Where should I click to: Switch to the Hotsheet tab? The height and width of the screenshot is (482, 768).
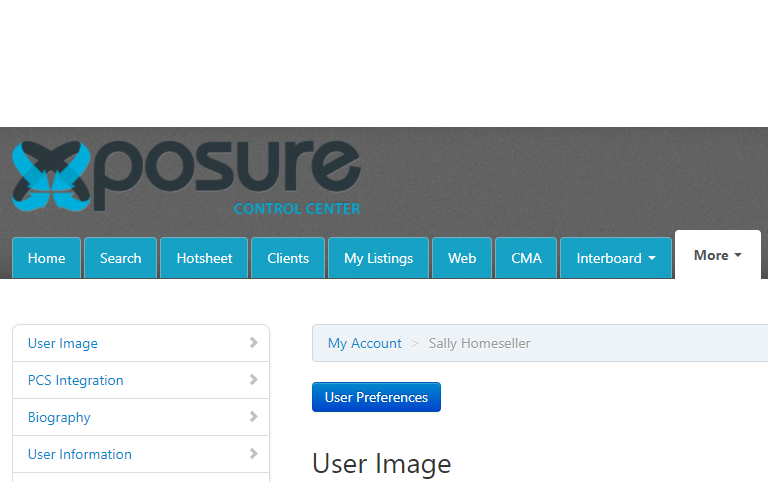204,258
